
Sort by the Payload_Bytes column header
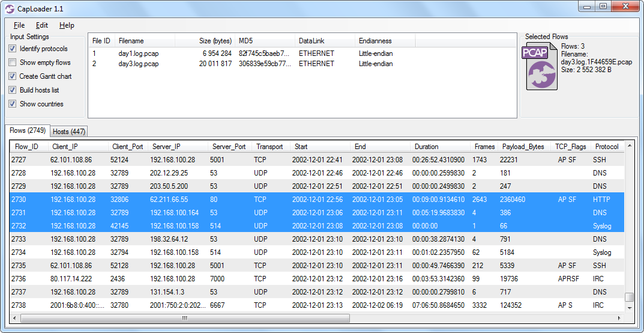coord(523,147)
